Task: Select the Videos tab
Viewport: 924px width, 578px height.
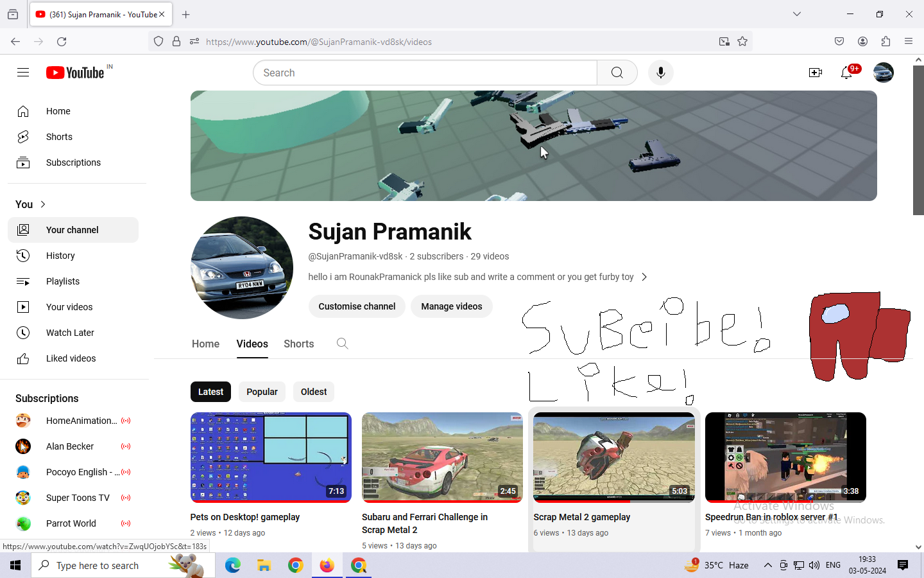Action: point(252,344)
